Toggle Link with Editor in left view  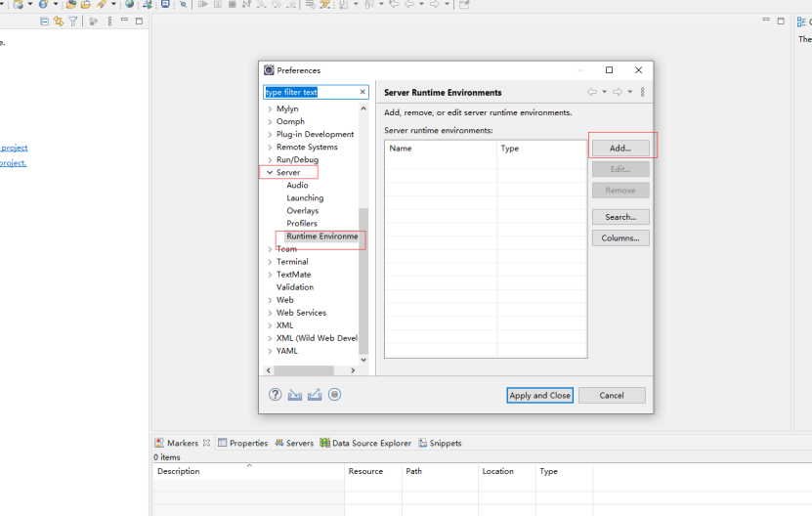(x=59, y=22)
